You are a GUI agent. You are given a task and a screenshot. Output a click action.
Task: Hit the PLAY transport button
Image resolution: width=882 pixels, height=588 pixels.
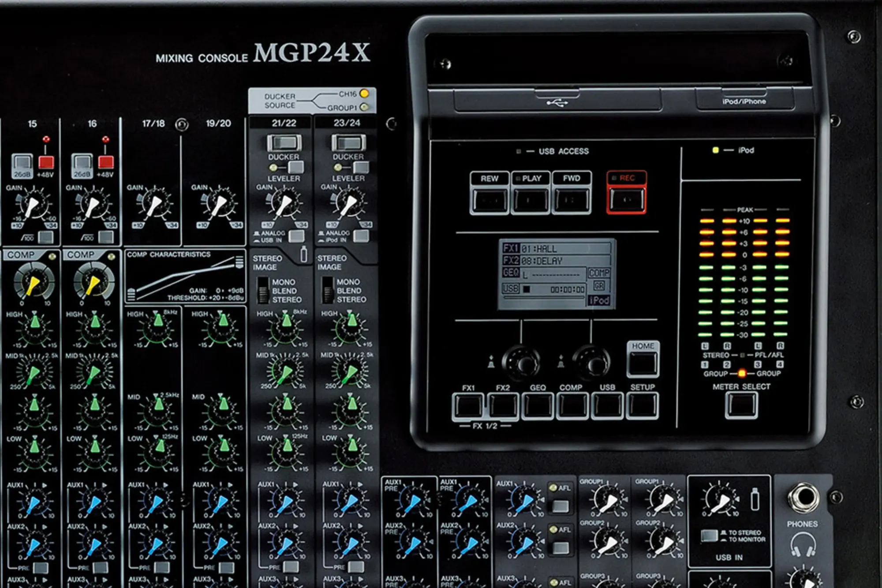pos(531,199)
